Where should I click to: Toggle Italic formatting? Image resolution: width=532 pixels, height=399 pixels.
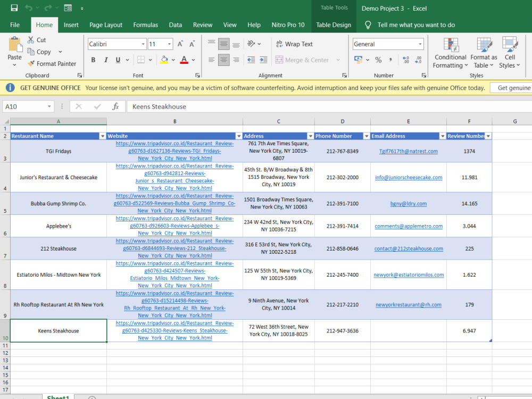[106, 60]
